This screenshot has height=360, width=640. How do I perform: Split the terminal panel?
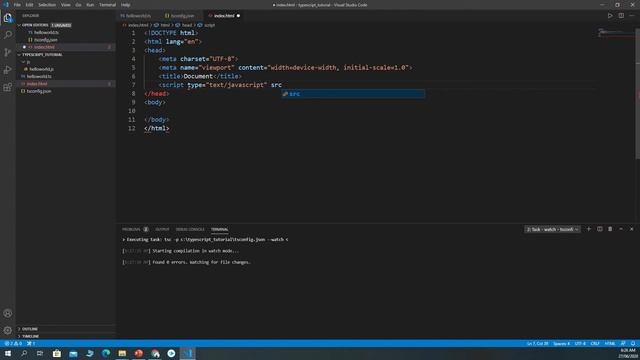coord(600,229)
